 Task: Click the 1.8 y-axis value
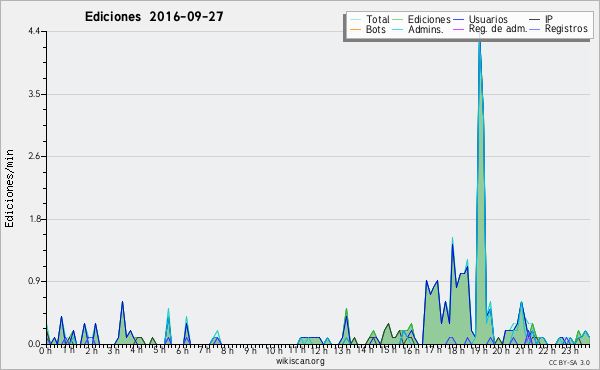tap(34, 219)
